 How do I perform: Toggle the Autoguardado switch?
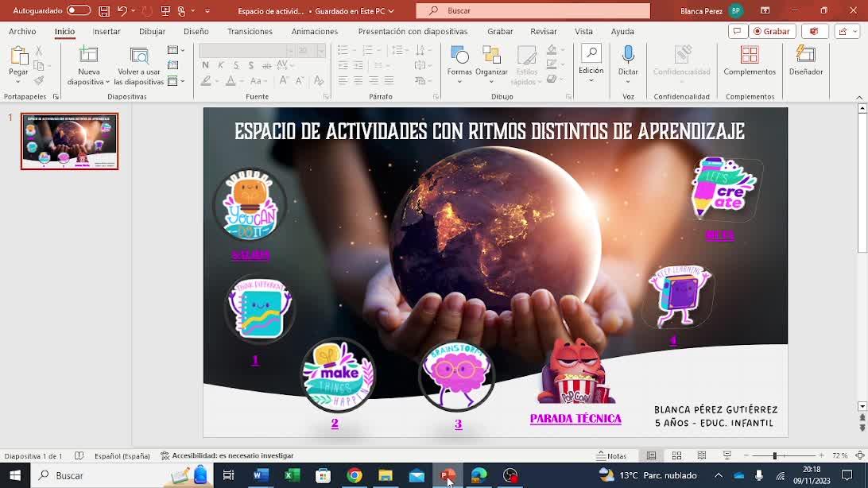coord(78,10)
